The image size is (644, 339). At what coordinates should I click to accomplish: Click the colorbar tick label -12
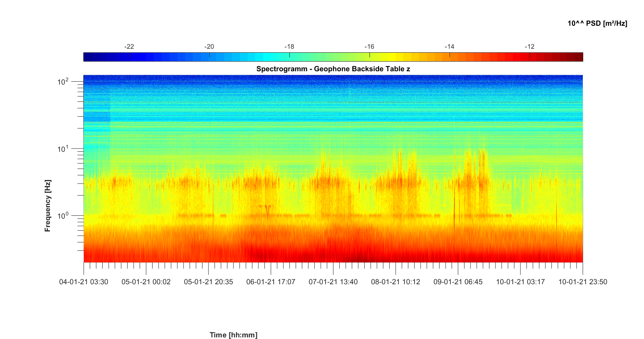point(529,47)
